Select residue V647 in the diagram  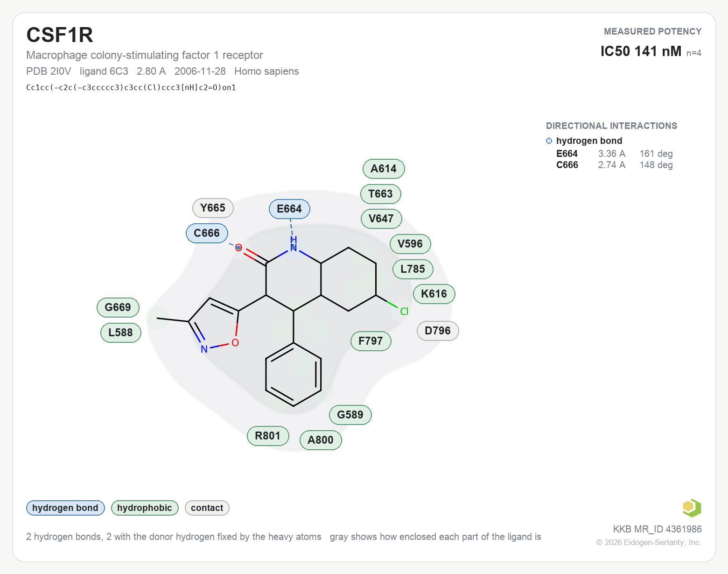click(x=381, y=219)
